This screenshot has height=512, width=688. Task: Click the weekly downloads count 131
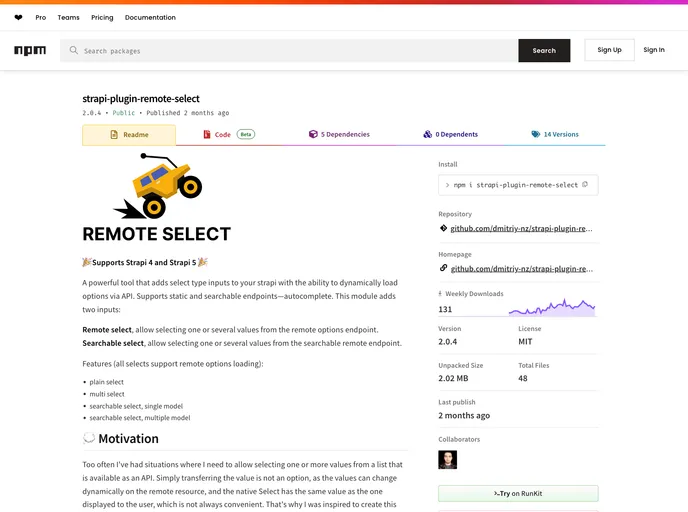(445, 309)
